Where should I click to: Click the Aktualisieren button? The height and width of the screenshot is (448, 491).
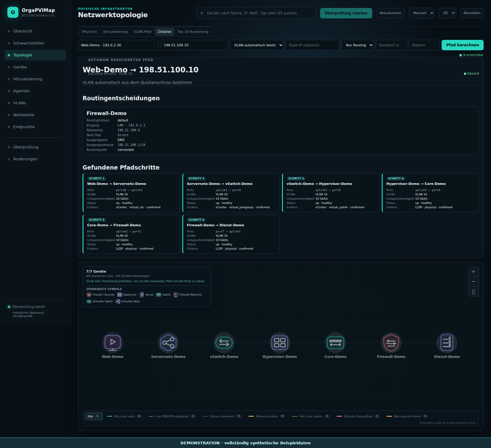[390, 13]
